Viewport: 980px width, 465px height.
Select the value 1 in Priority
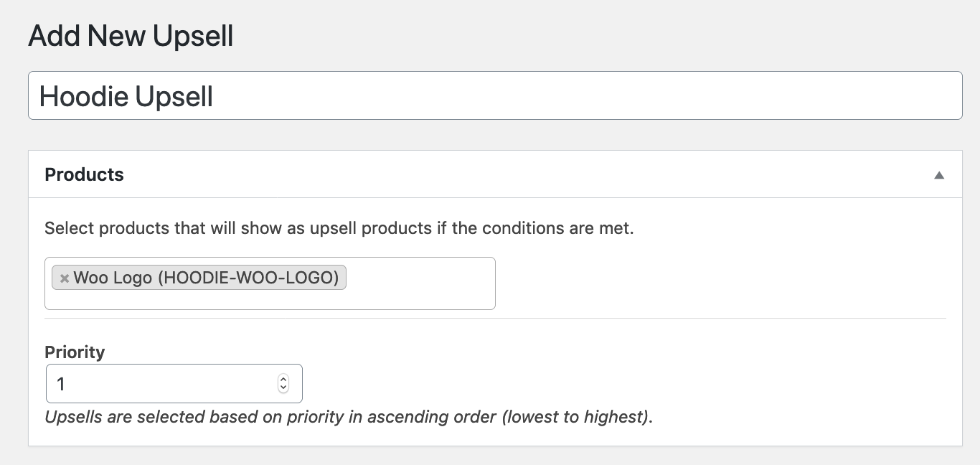tap(62, 384)
